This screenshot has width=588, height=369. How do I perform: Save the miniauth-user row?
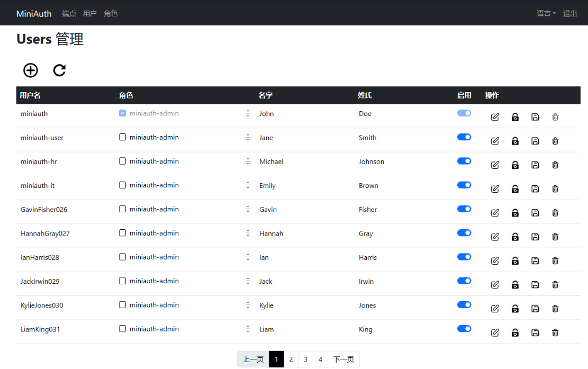[535, 141]
